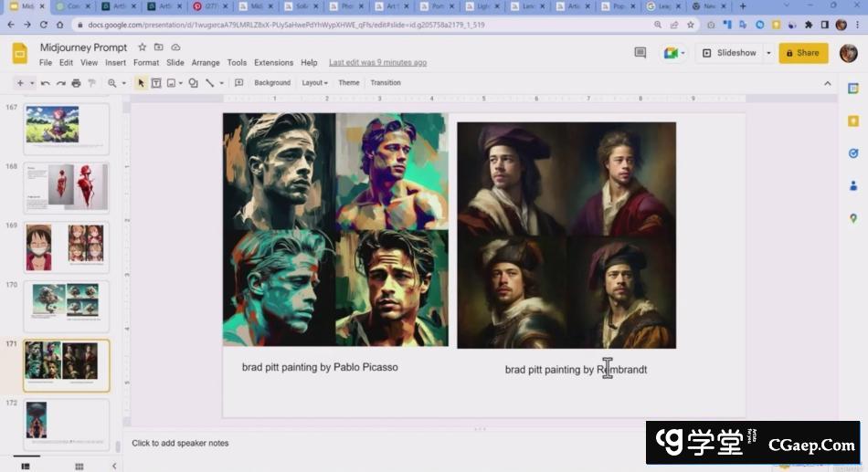Select the Shape tool icon

(x=193, y=83)
